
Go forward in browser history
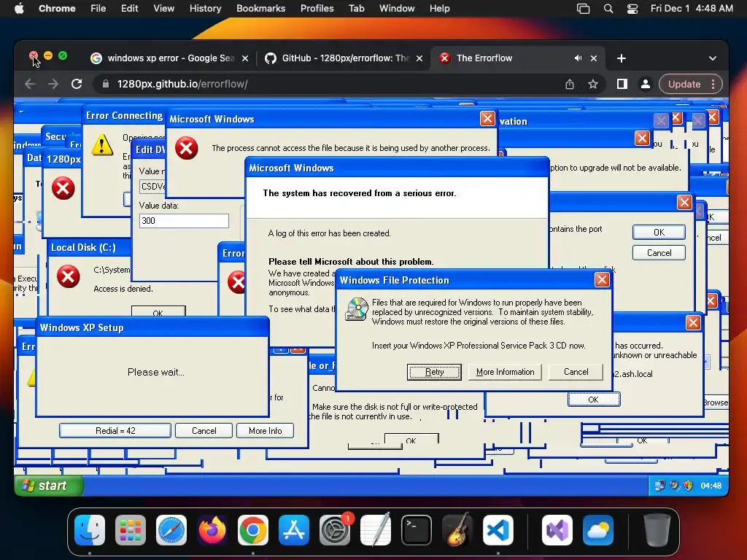(53, 85)
